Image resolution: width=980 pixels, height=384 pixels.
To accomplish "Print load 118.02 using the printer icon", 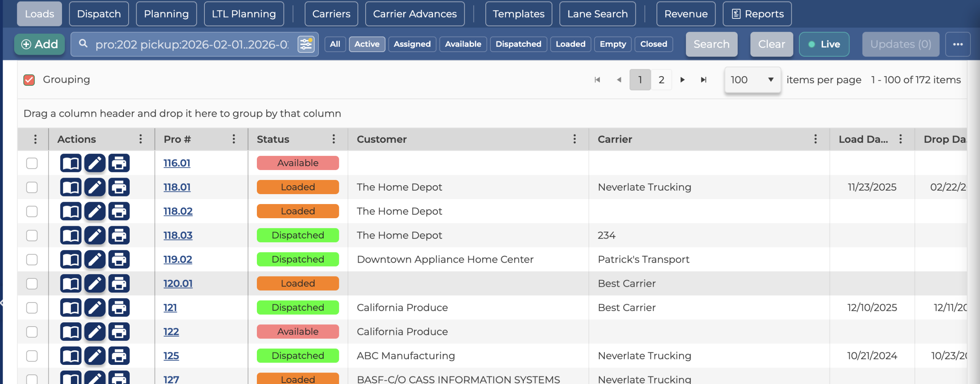I will 119,211.
